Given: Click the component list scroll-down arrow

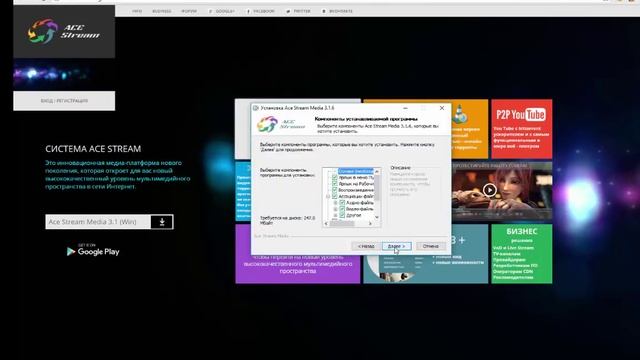Looking at the screenshot, I should coord(377,217).
